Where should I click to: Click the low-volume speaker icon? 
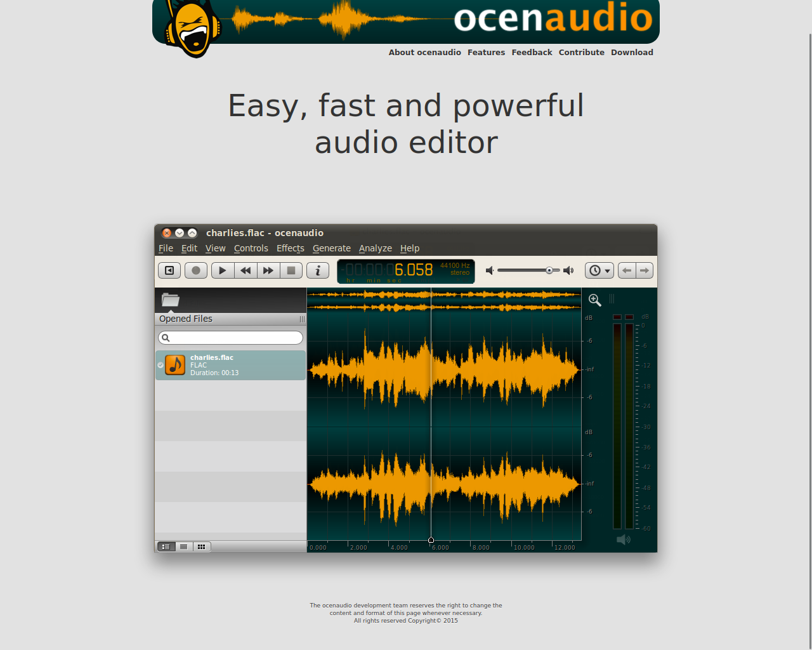[x=489, y=270]
